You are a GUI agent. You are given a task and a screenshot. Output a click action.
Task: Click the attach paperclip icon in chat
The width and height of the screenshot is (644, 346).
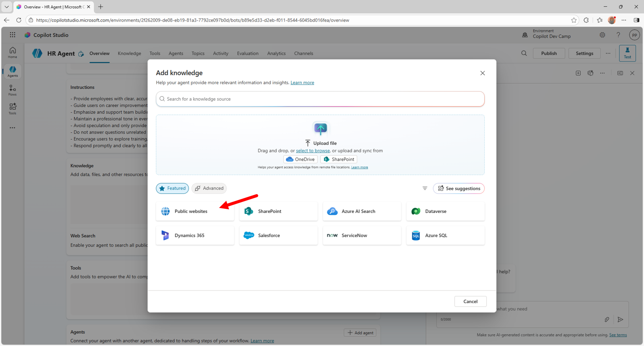tap(607, 319)
